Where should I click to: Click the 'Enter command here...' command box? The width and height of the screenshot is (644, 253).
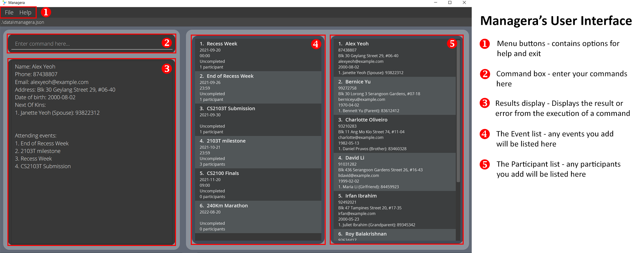pyautogui.click(x=92, y=44)
